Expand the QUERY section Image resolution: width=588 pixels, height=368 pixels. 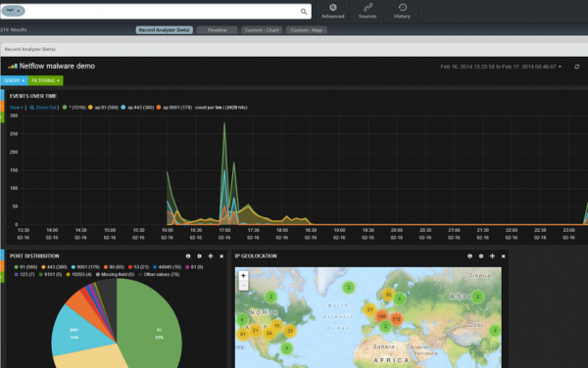point(15,80)
